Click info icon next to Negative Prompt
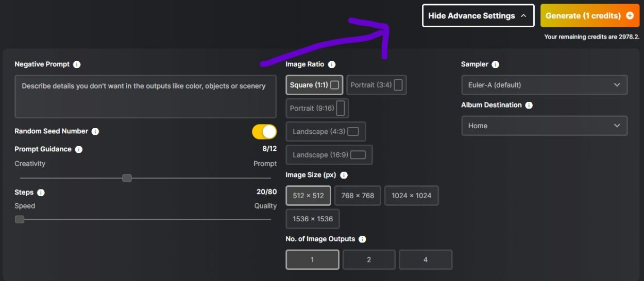The height and width of the screenshot is (281, 644). [x=77, y=65]
